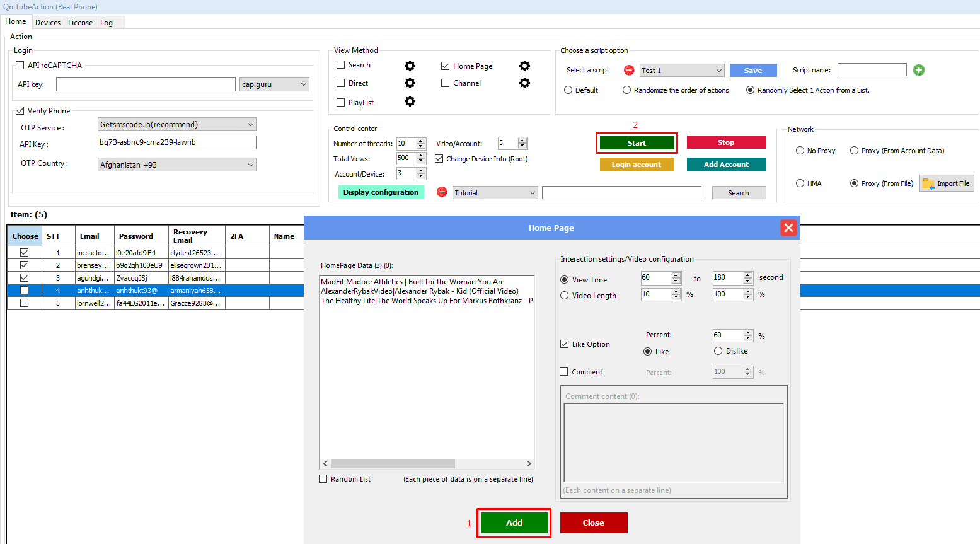Open Home Page settings gear
The height and width of the screenshot is (544, 980).
(x=524, y=66)
